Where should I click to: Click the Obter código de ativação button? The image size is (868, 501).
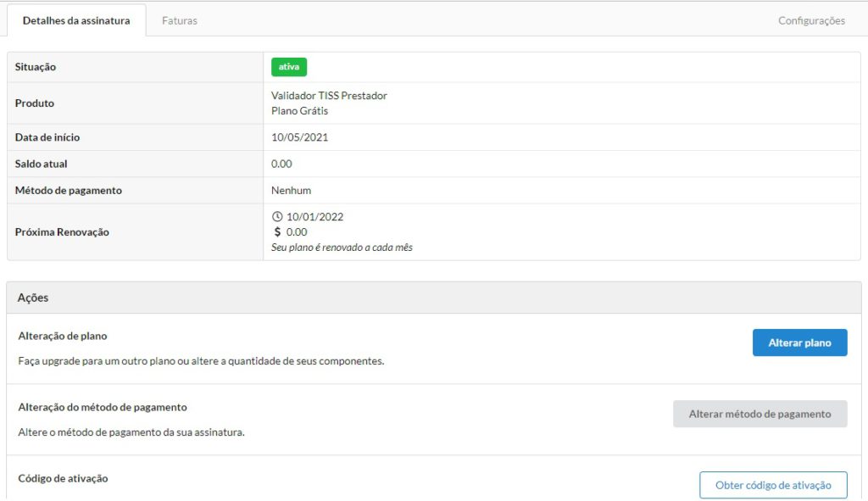click(772, 485)
